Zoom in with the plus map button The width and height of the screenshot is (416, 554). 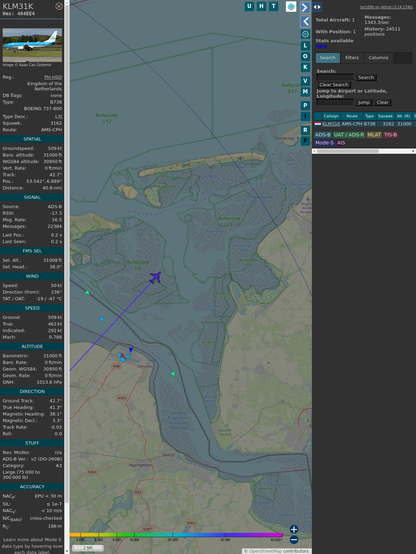[294, 529]
